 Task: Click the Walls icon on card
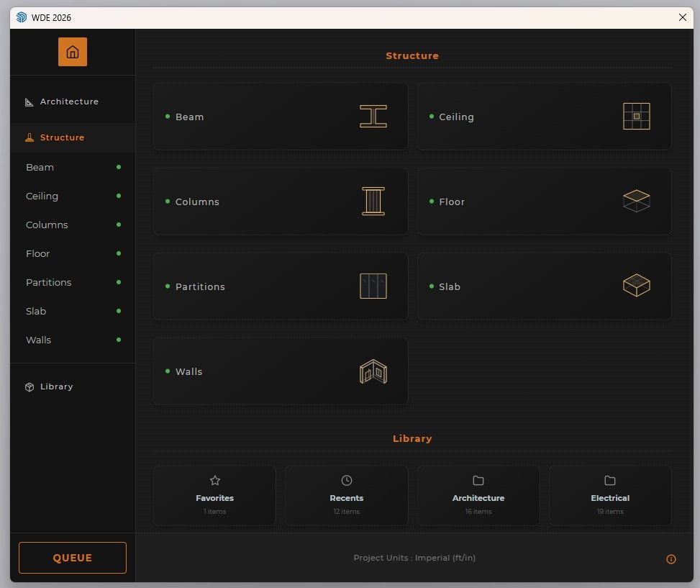point(373,371)
